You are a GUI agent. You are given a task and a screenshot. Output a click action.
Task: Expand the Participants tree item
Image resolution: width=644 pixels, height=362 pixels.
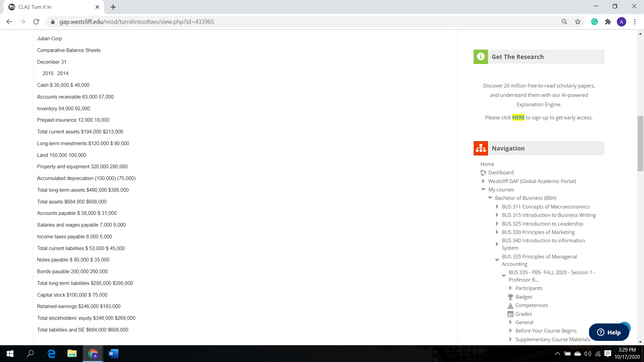(x=510, y=288)
